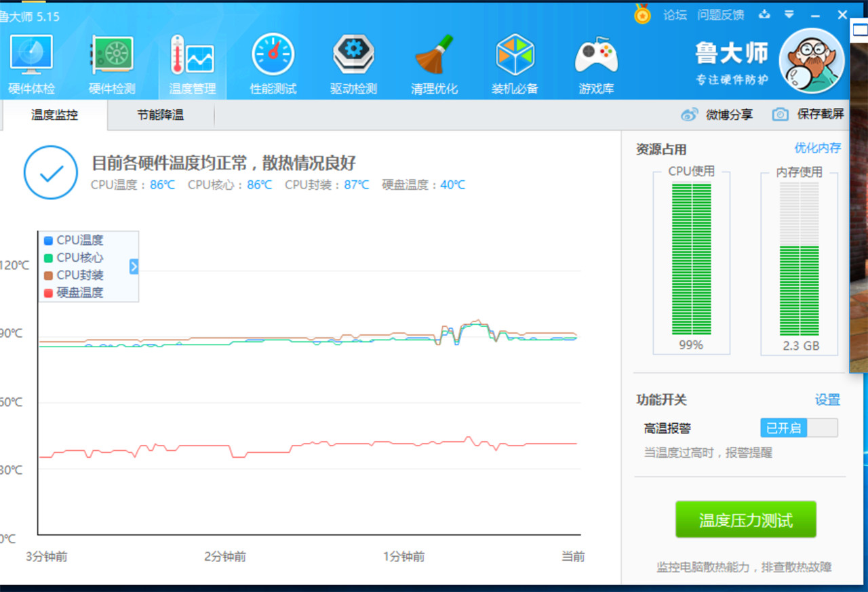Toggle CPU封装 series in chart legend
Screen dimensions: 868x592
(74, 275)
